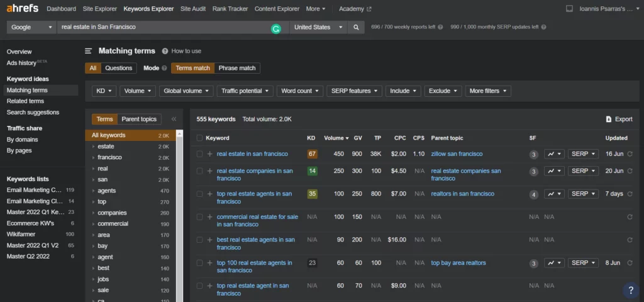The width and height of the screenshot is (644, 302).
Task: Open the 'zillow san francisco' parent topic link
Action: click(x=457, y=154)
